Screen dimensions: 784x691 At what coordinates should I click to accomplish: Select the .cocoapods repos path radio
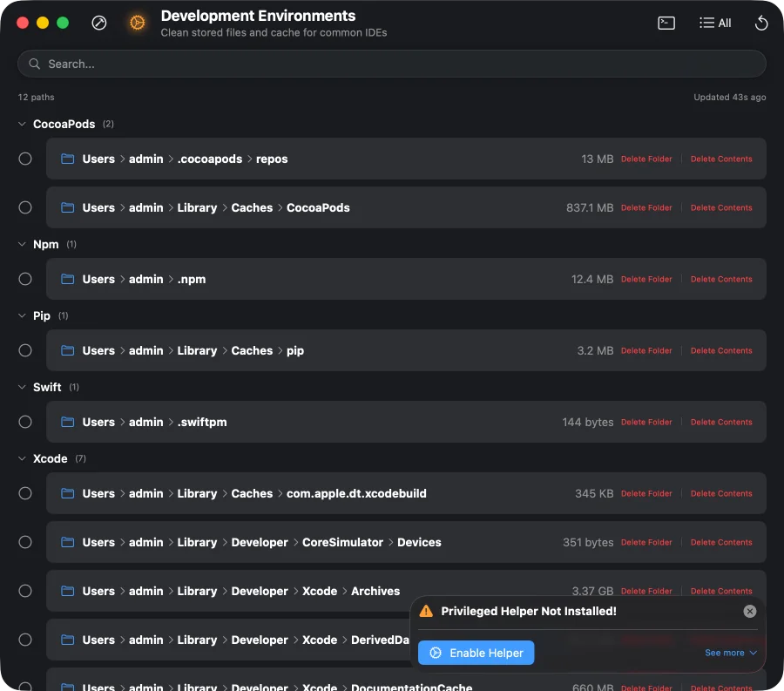25,159
